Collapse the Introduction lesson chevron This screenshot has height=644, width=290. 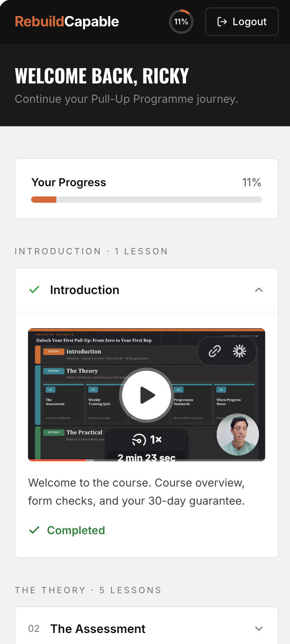259,290
